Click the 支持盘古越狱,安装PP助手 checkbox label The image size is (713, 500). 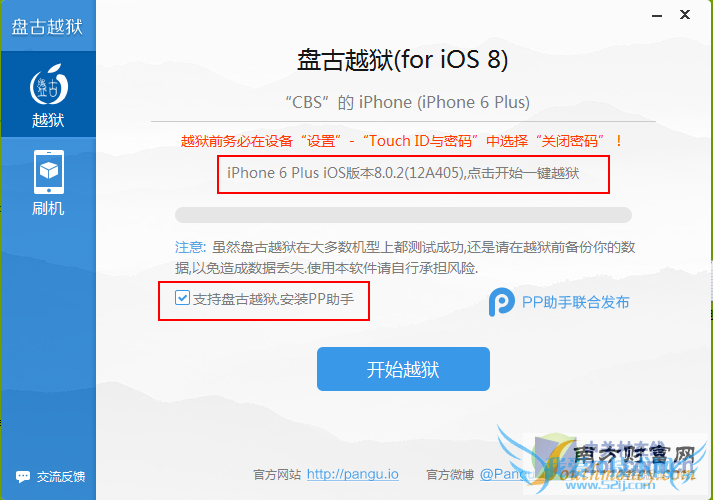pos(274,299)
